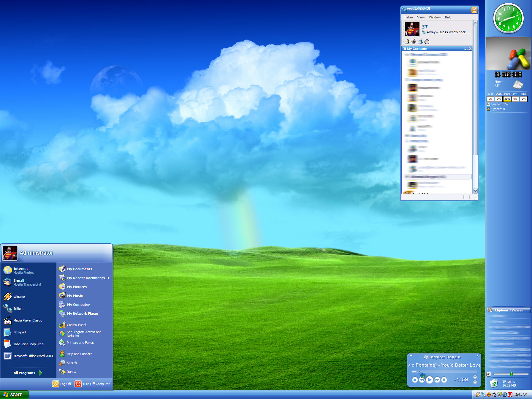Screen dimensions: 532x399
Task: Click the eject button in the player
Action: [x=415, y=380]
